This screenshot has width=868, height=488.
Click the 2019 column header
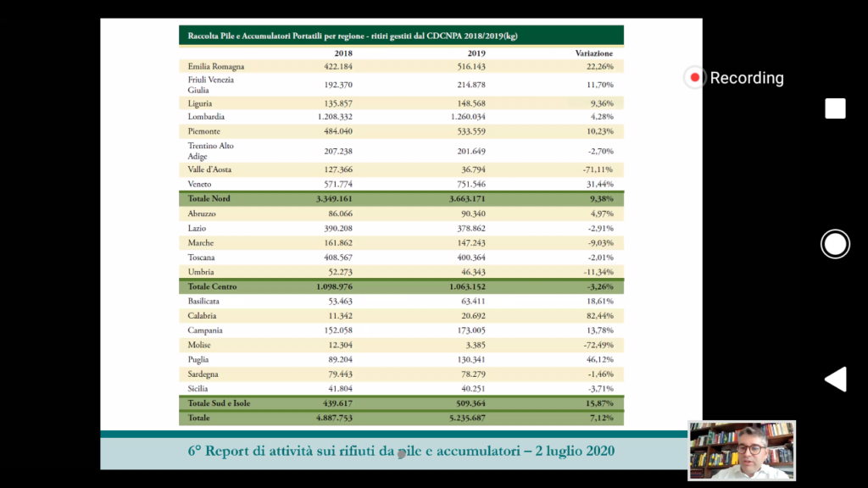pyautogui.click(x=476, y=53)
